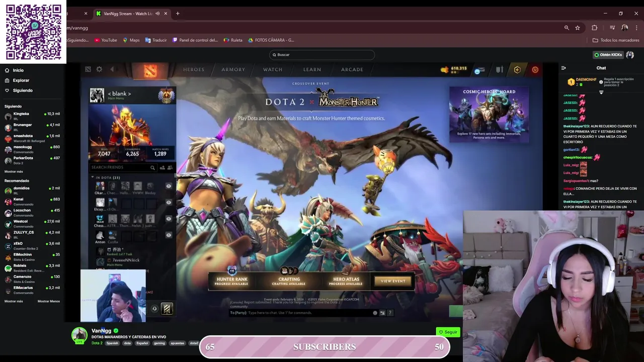Click the add friend icon
The width and height of the screenshot is (644, 362).
[x=162, y=167]
